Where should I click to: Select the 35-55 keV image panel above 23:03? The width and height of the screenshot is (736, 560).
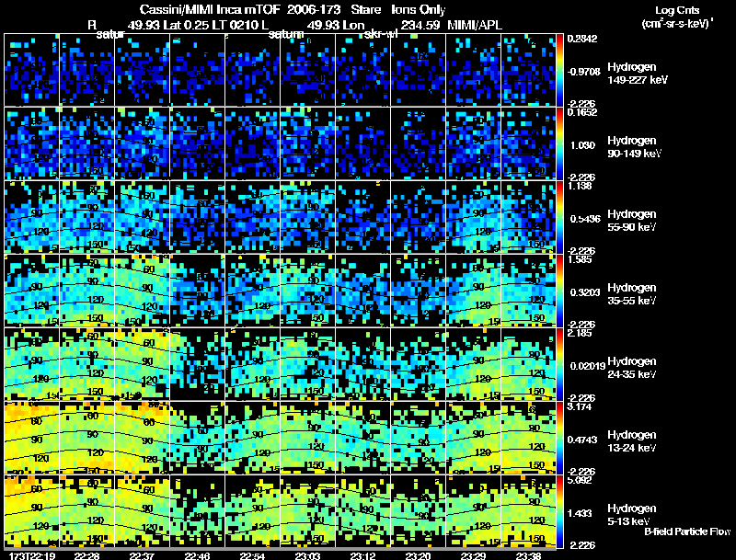307,291
